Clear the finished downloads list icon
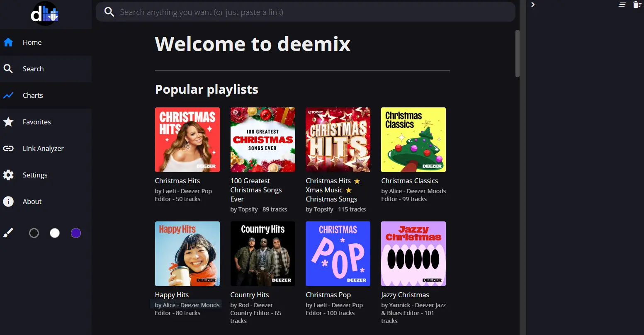This screenshot has height=335, width=644. (622, 5)
